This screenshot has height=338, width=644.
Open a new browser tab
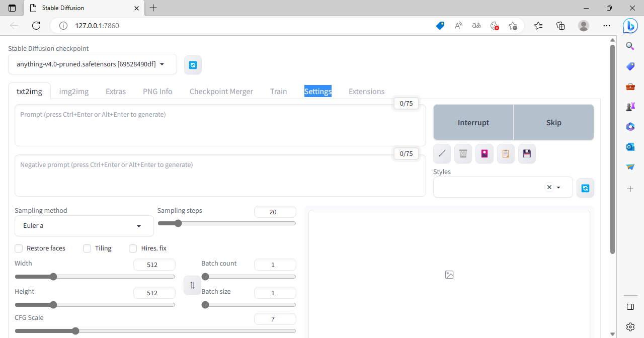coord(153,8)
